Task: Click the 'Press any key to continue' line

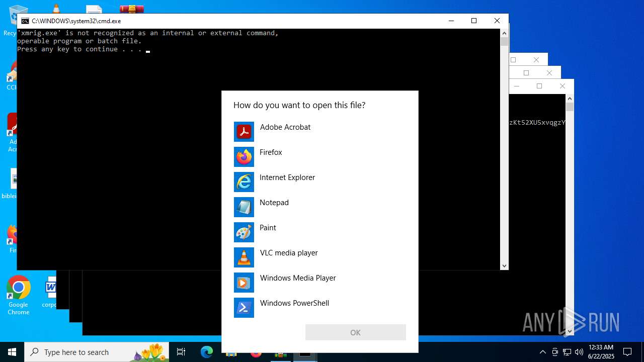Action: coord(79,49)
